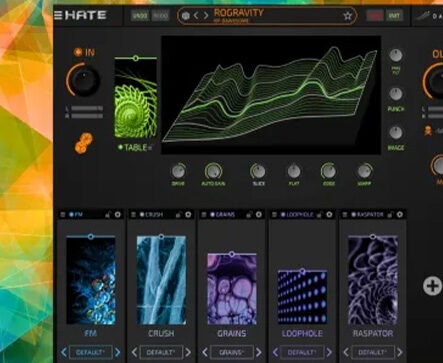Toggle the TABLE enable dot

pyautogui.click(x=120, y=147)
